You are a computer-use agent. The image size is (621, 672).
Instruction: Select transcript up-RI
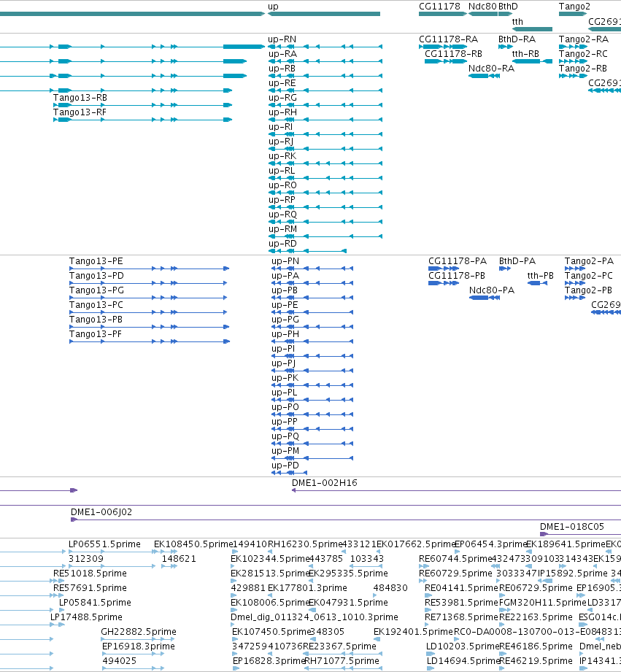325,134
